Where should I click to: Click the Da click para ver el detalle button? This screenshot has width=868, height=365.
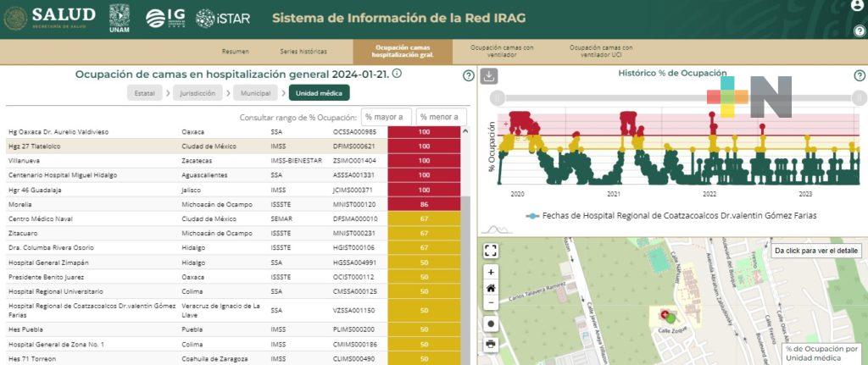pyautogui.click(x=816, y=251)
